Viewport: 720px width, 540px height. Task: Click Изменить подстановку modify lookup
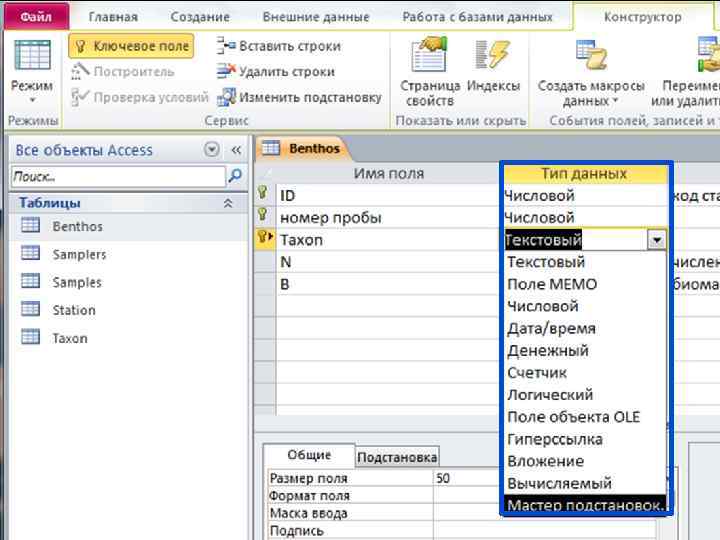click(x=299, y=97)
